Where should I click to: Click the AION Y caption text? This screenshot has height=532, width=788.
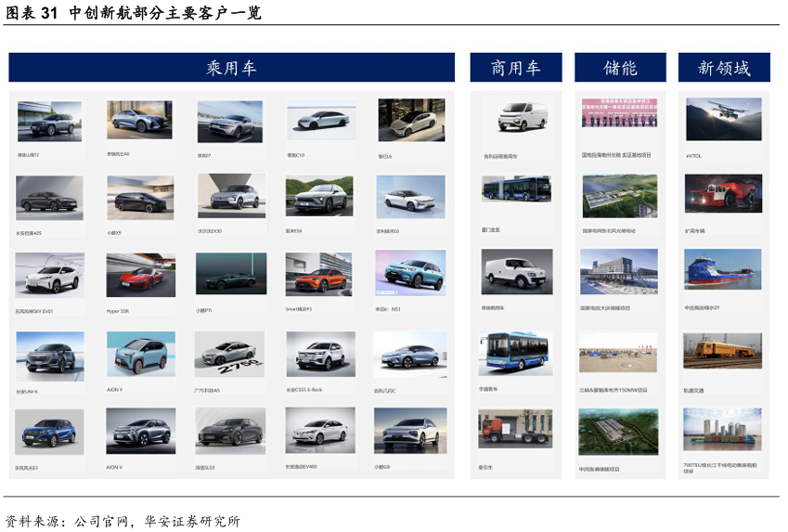tap(114, 390)
